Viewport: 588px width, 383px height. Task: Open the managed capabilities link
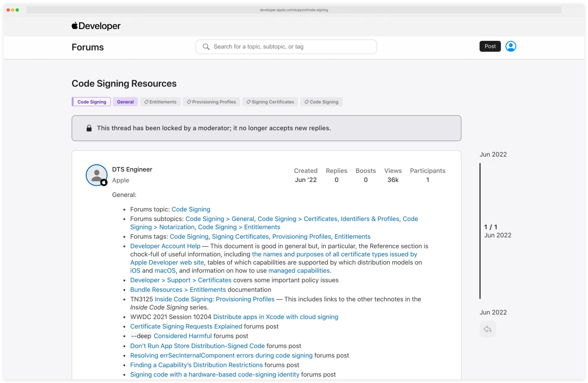299,270
